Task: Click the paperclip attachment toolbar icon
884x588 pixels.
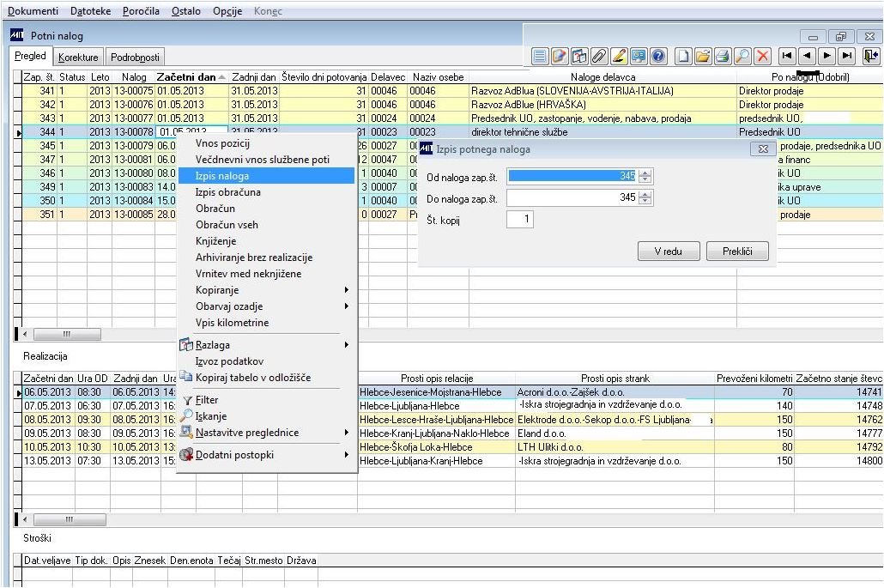Action: 600,57
